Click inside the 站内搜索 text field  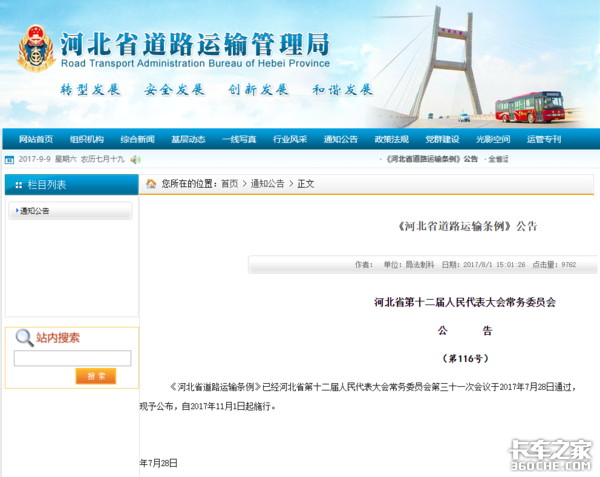coord(72,358)
